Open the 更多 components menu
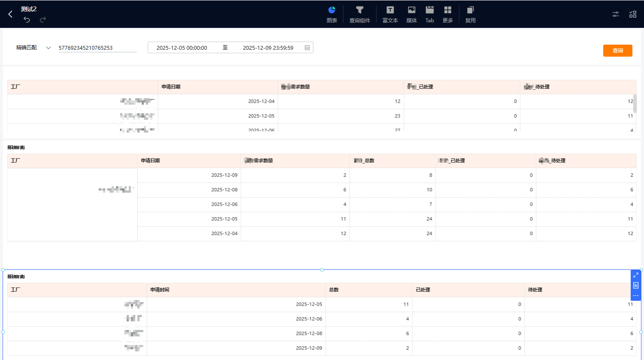The height and width of the screenshot is (360, 644). coord(447,14)
